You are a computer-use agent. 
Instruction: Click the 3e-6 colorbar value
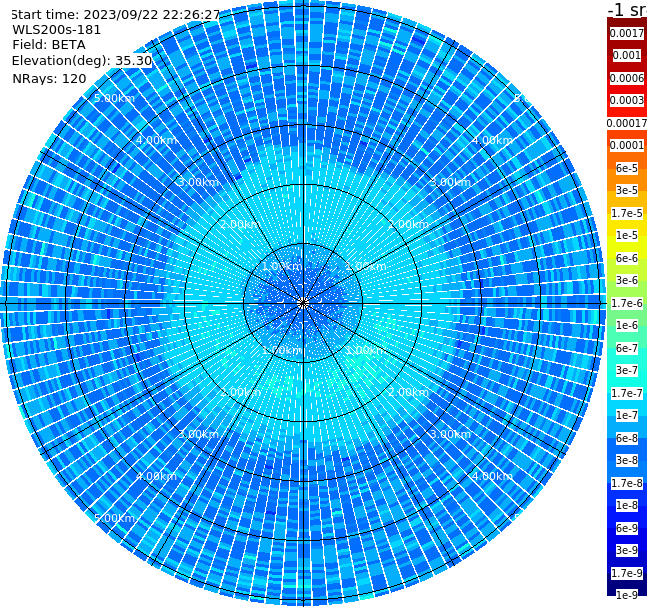click(627, 280)
